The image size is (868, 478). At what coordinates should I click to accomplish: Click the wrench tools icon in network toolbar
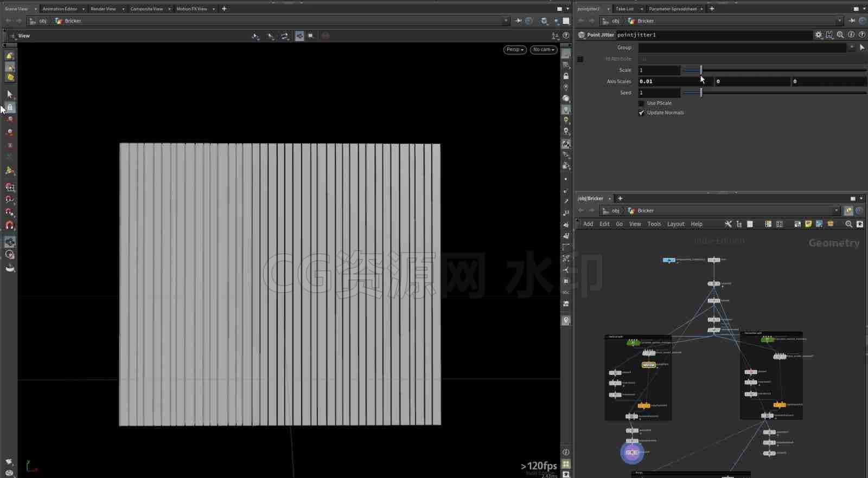[x=728, y=224]
